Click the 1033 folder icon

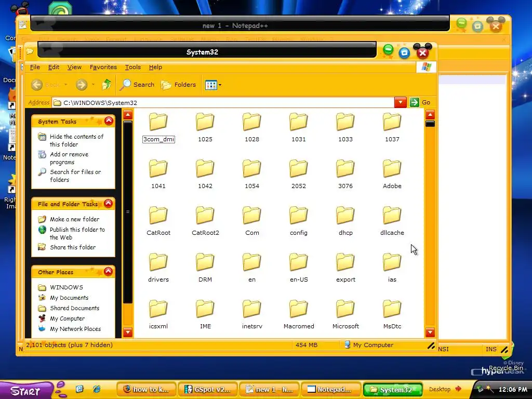pyautogui.click(x=345, y=122)
